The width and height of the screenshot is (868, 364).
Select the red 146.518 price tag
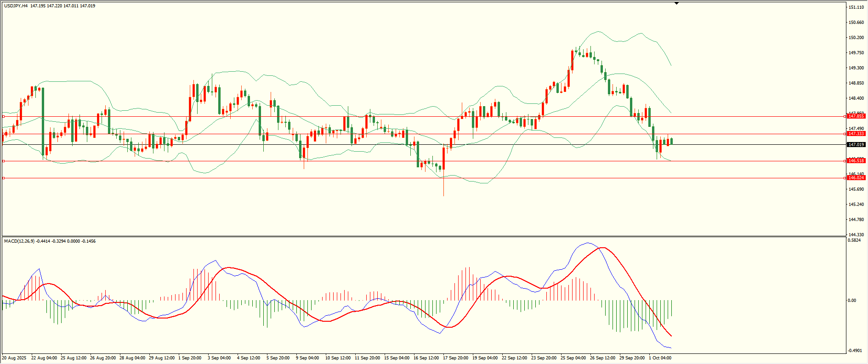tap(856, 161)
